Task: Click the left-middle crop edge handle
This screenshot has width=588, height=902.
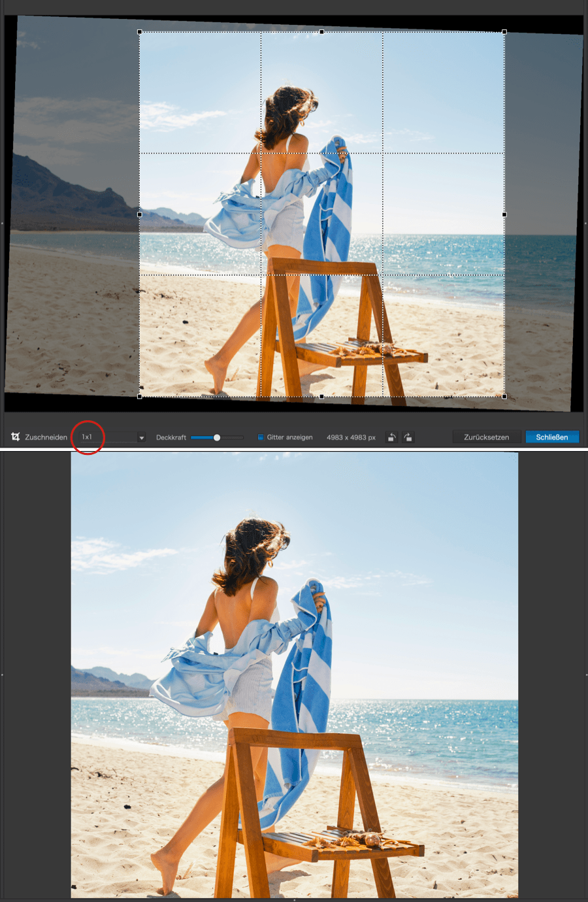Action: 140,214
